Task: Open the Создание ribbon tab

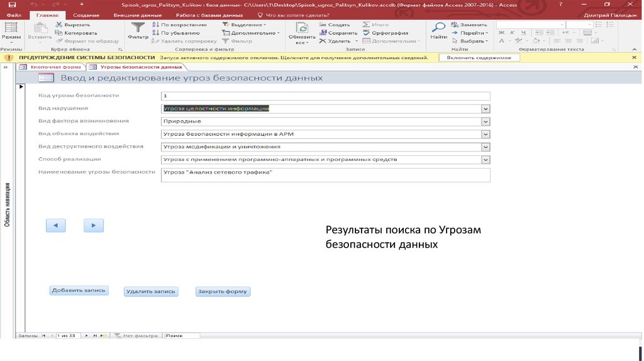Action: click(86, 14)
